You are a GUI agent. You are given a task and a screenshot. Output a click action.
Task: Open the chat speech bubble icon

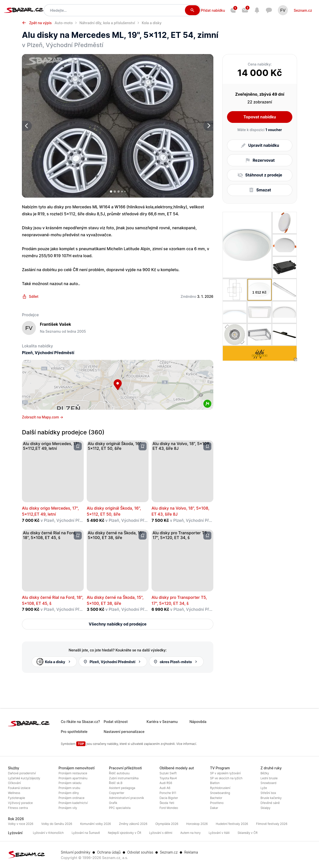click(269, 10)
